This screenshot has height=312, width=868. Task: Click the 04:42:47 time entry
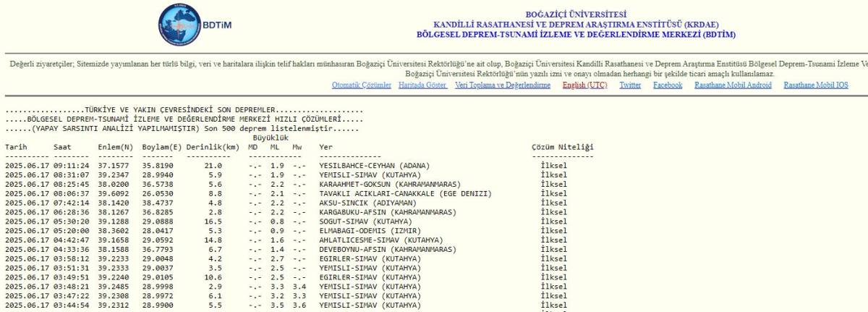tap(72, 241)
